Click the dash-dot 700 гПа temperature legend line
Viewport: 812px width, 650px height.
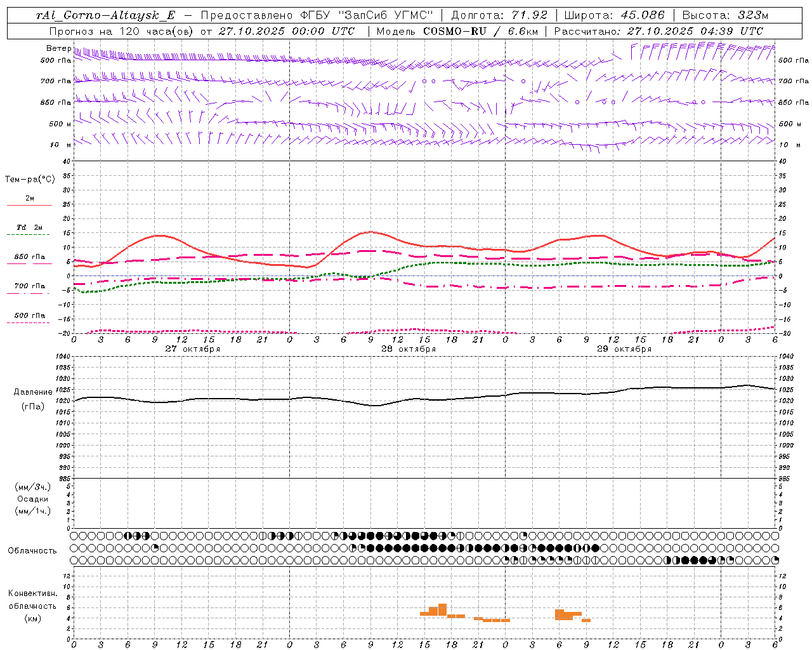tap(29, 293)
